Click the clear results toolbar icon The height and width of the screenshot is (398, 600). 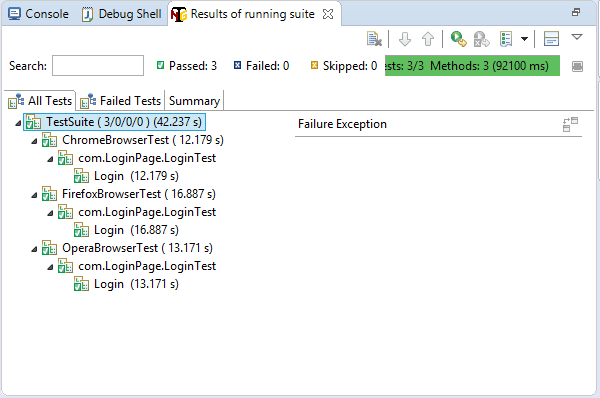pos(374,39)
